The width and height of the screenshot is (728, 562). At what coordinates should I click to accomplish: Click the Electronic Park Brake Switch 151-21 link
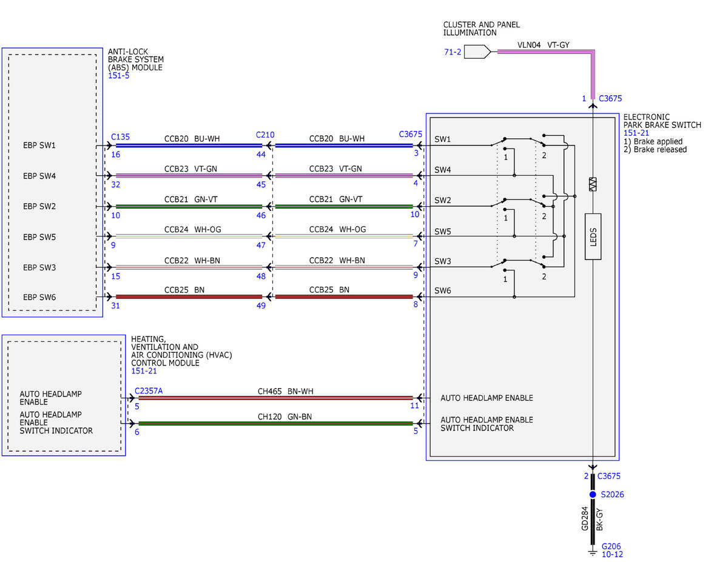click(x=633, y=133)
